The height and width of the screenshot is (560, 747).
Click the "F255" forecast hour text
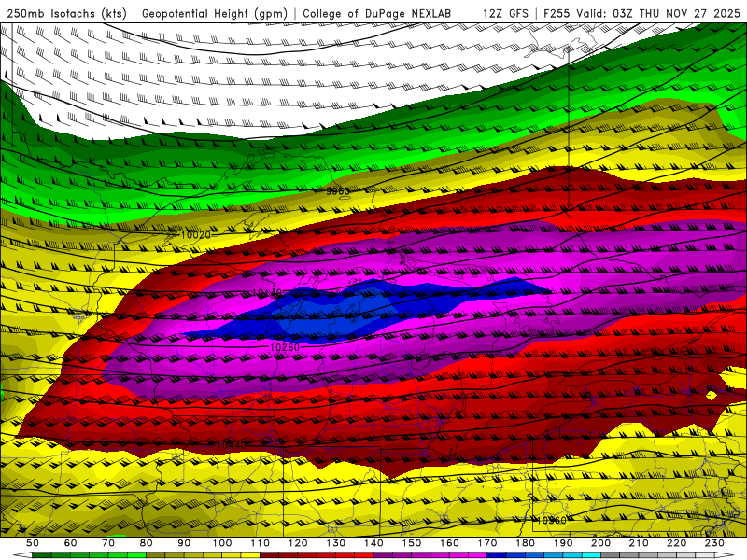pos(557,13)
